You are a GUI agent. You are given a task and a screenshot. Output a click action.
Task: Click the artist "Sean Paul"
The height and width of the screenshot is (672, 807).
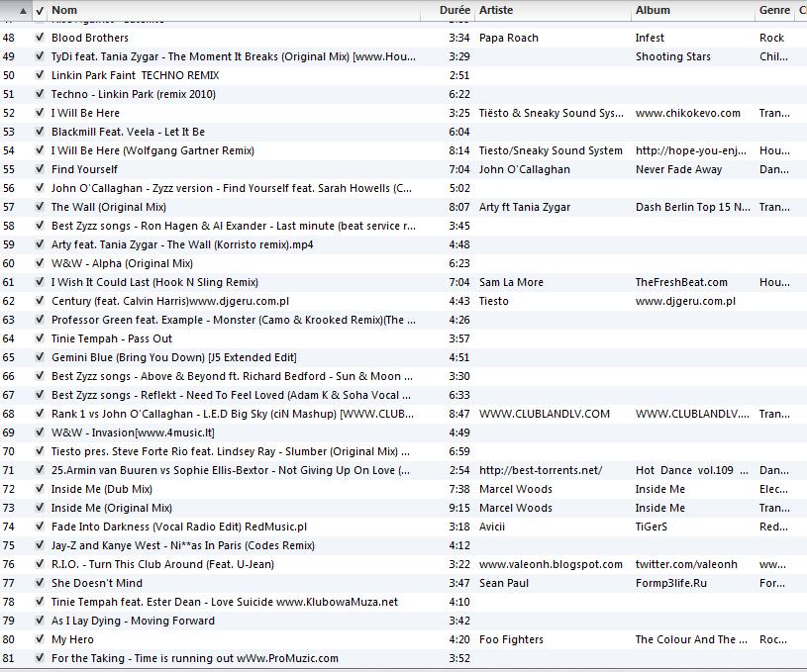(504, 583)
